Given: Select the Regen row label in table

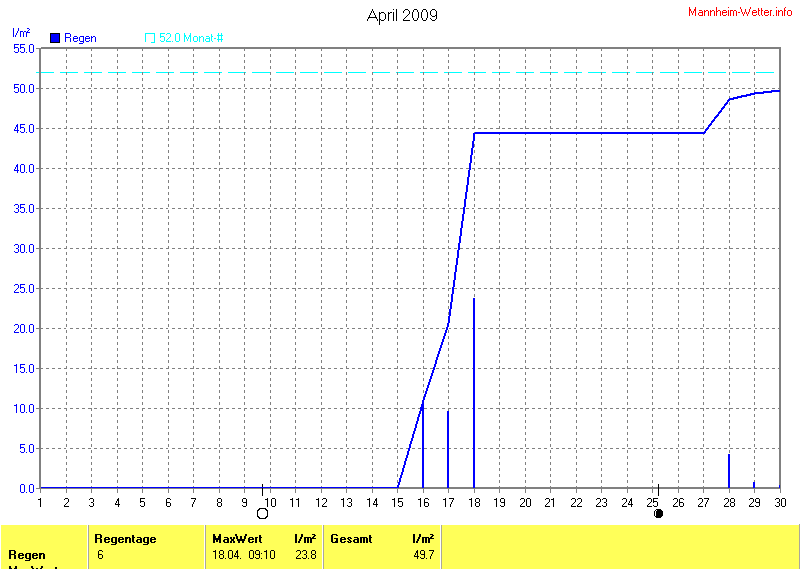Looking at the screenshot, I should pos(27,554).
